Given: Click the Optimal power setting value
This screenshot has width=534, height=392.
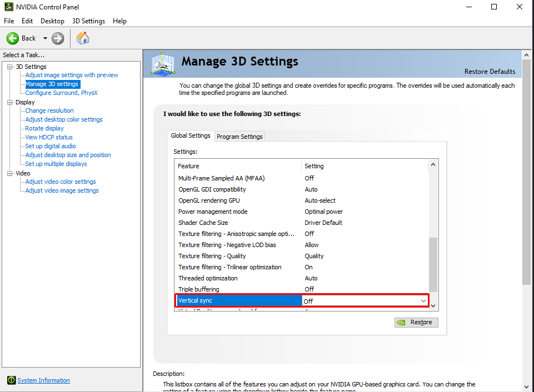Looking at the screenshot, I should [323, 212].
